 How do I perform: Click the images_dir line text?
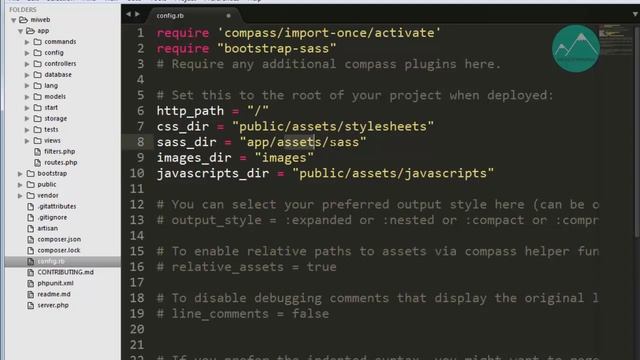coord(235,158)
